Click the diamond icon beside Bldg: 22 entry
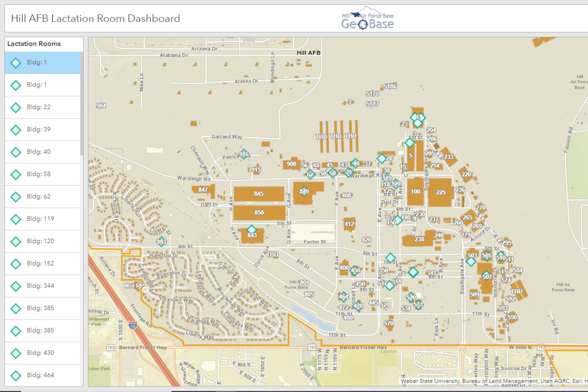The width and height of the screenshot is (588, 392). click(x=15, y=107)
